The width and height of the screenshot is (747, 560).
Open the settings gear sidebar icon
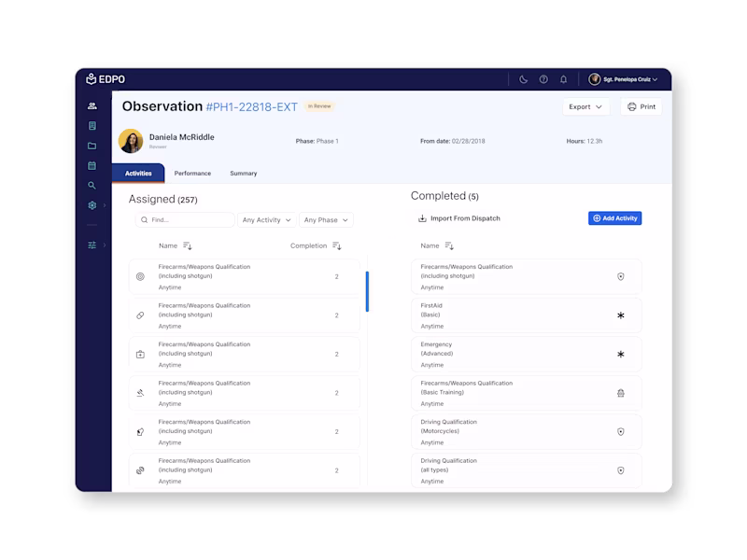92,205
